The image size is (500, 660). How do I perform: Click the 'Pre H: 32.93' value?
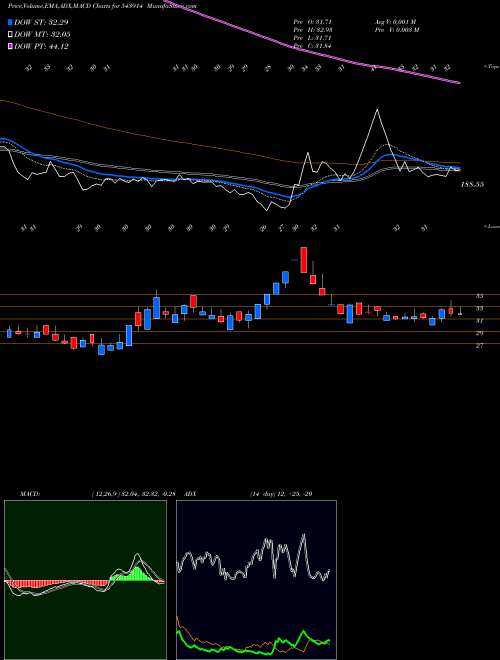(x=314, y=30)
